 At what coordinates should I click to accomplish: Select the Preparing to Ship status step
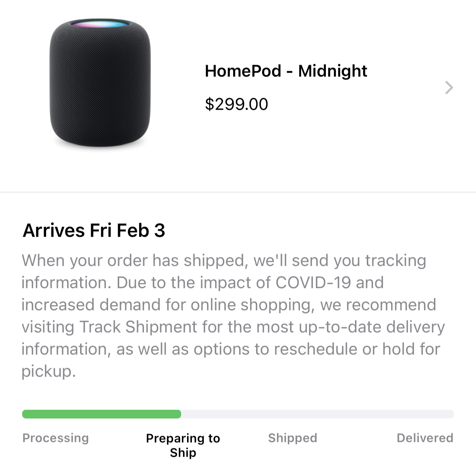(183, 445)
